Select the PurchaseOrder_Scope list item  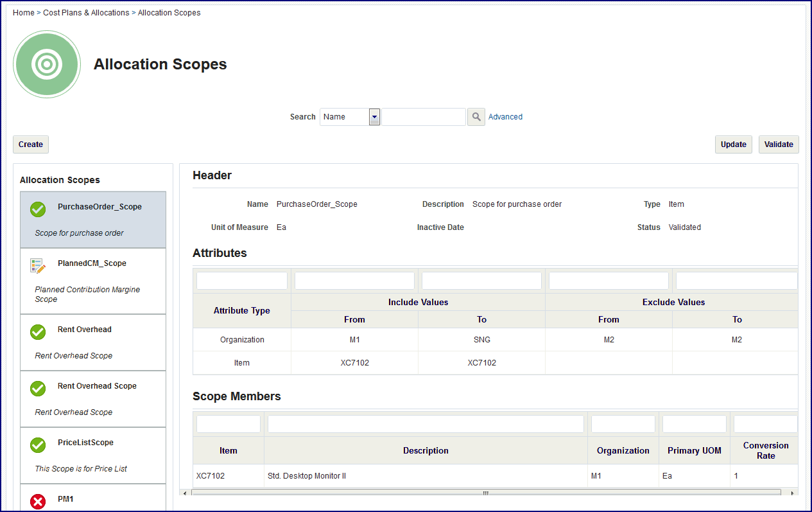coord(93,220)
